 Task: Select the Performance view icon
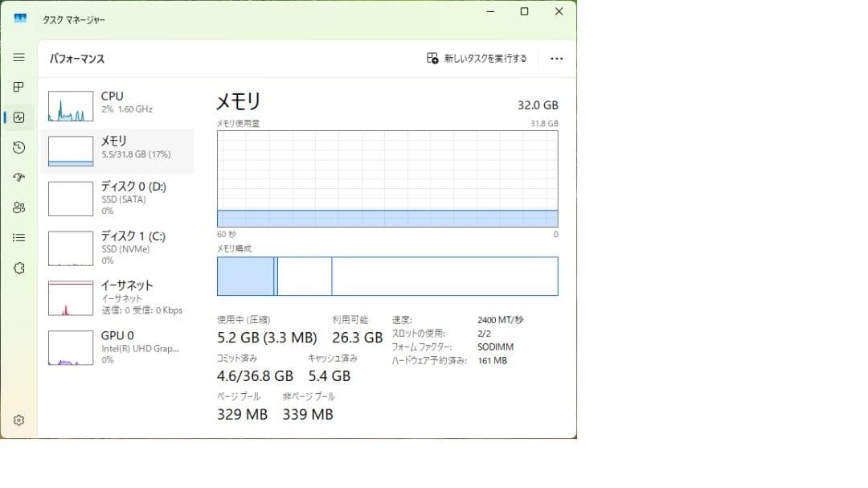[18, 117]
